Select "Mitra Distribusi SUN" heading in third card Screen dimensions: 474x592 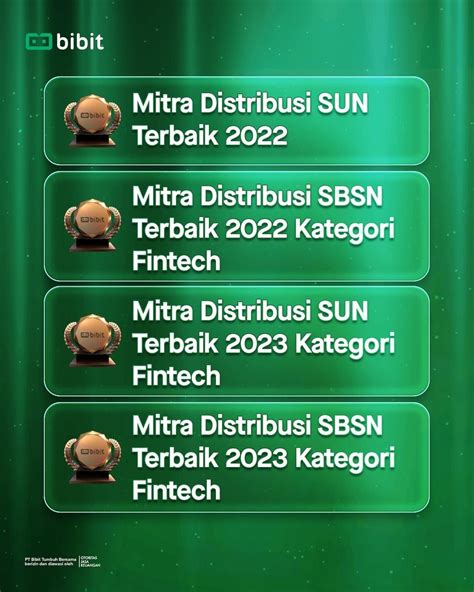(x=250, y=311)
